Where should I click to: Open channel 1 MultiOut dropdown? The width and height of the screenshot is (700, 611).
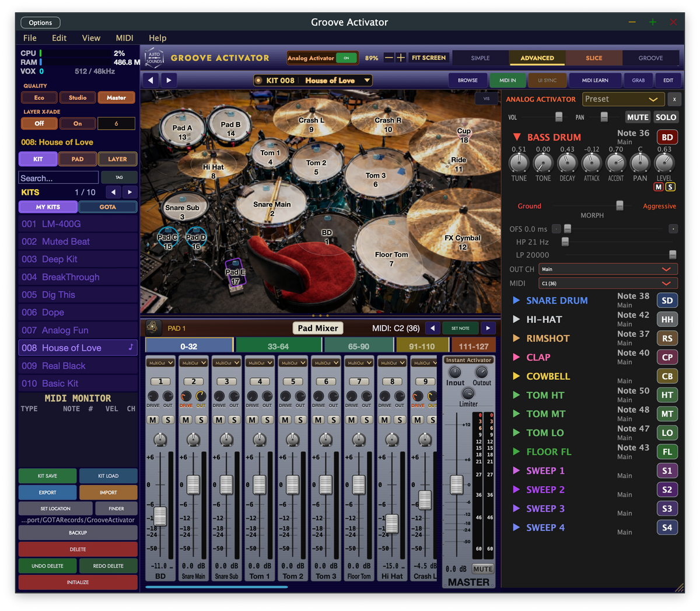click(x=160, y=362)
